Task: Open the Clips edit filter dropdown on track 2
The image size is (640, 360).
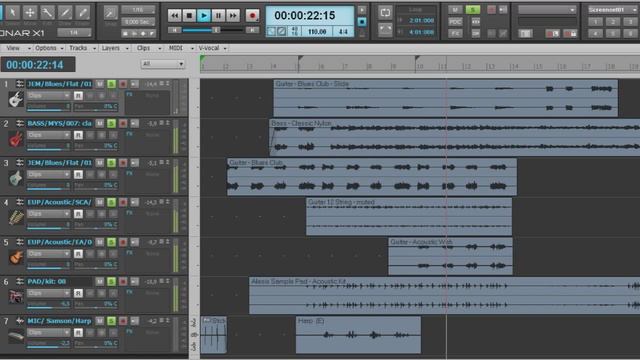Action: click(x=49, y=135)
